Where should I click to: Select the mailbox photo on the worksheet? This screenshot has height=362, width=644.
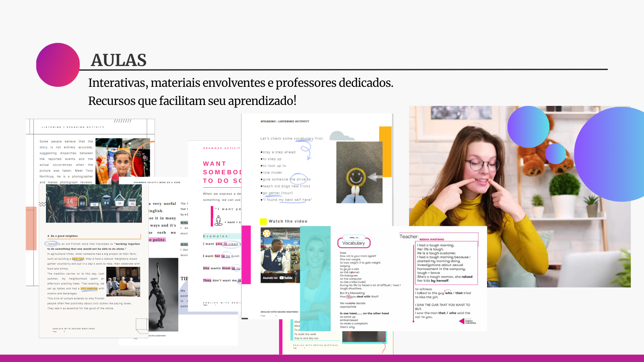(x=94, y=203)
